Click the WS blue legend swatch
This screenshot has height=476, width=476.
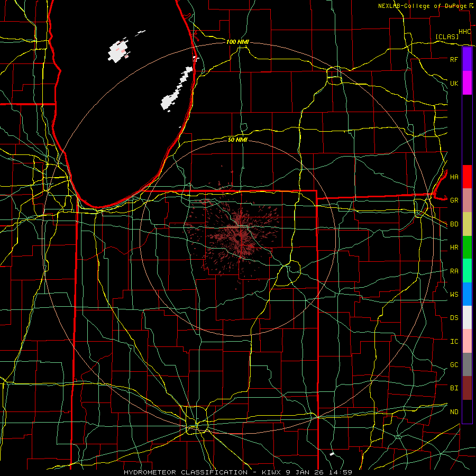(467, 294)
